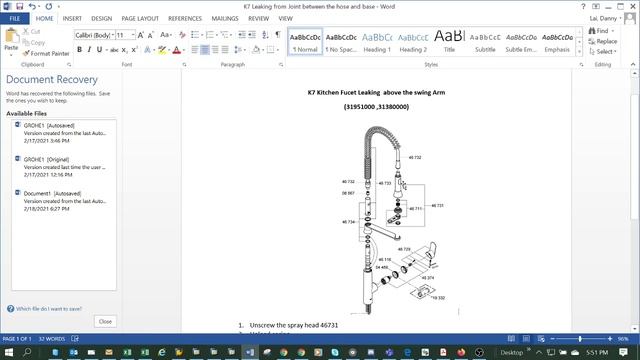Shrink font size with the A-down icon
Viewport: 640px width, 360px height.
(151, 35)
